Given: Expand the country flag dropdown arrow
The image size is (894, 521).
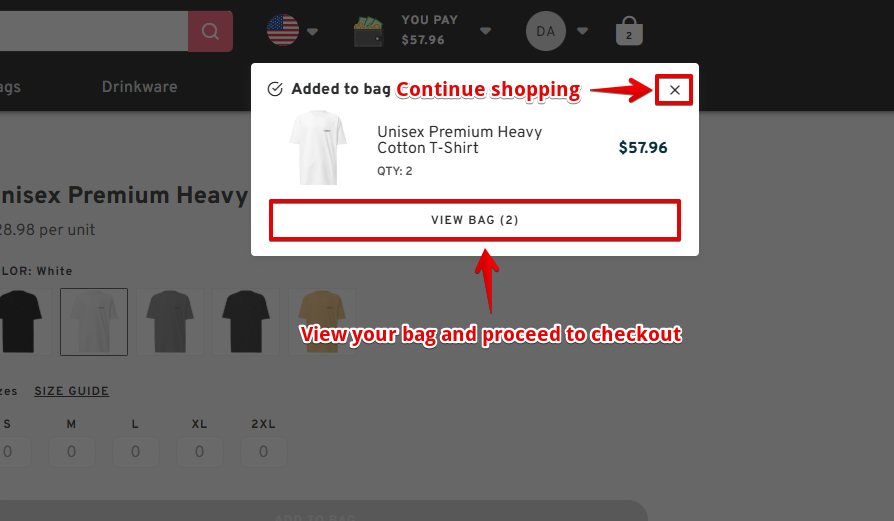Looking at the screenshot, I should (312, 32).
